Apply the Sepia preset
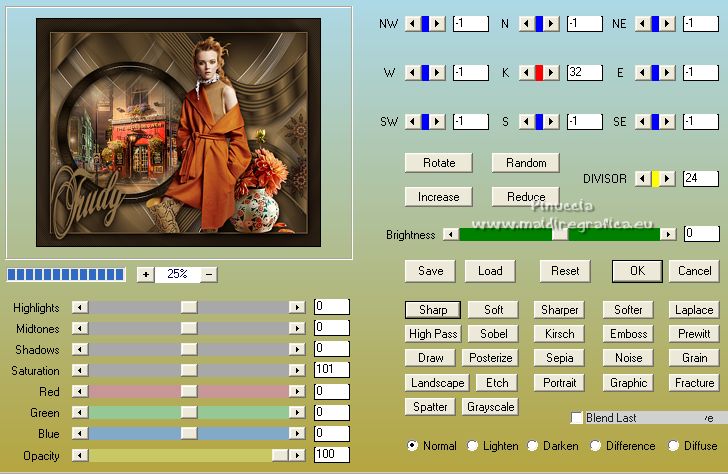 [x=559, y=358]
